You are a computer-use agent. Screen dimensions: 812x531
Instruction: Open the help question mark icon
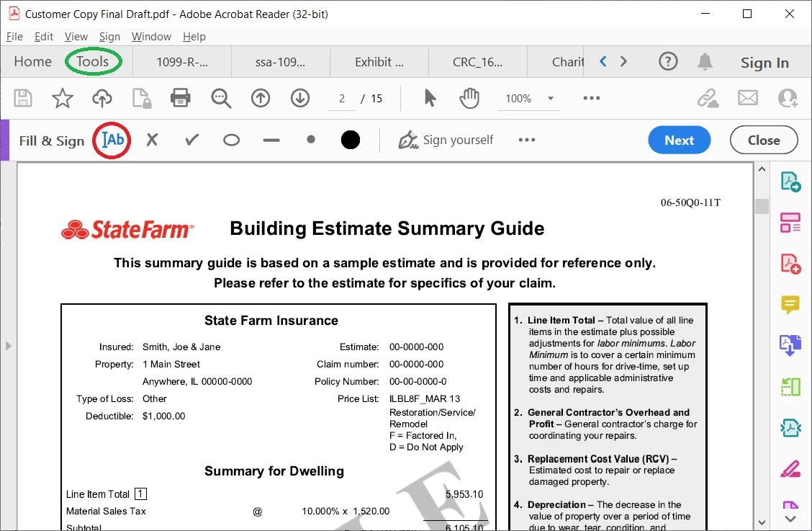tap(668, 62)
